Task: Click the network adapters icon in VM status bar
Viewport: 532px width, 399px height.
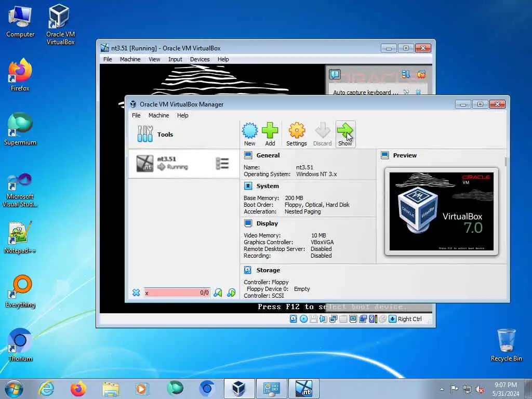Action: pos(333,319)
